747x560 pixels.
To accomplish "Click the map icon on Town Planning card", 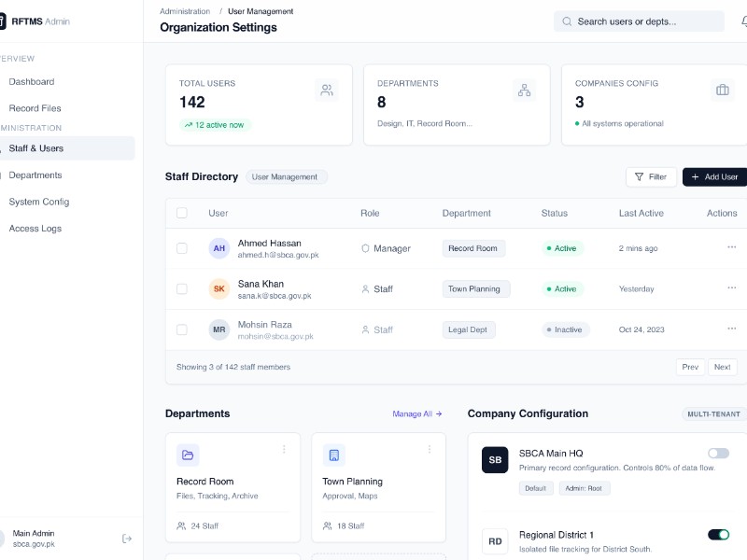I will [334, 455].
